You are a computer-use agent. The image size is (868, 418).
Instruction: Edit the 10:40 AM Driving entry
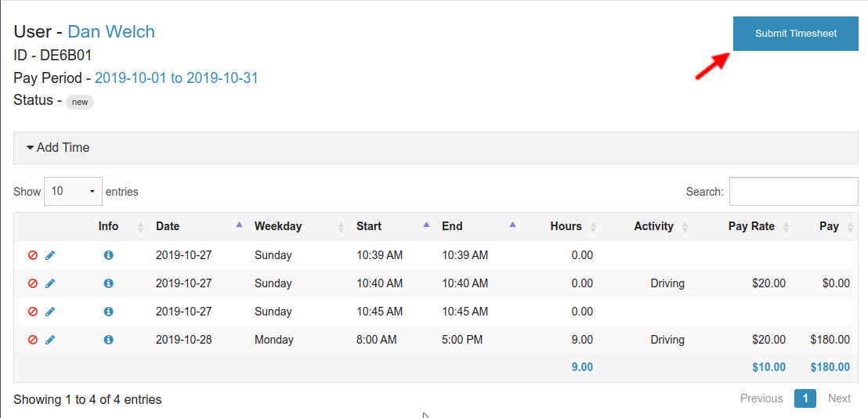pyautogui.click(x=50, y=283)
